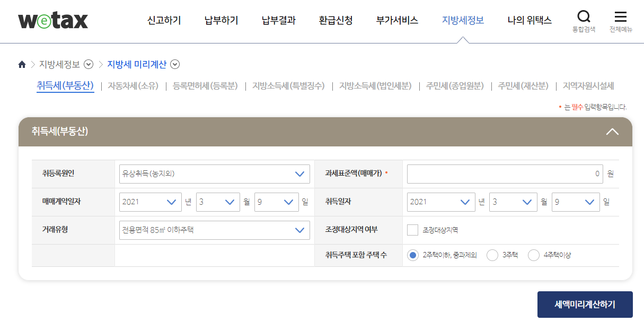The height and width of the screenshot is (330, 644).
Task: Click the 지방세정보 breadcrumb link
Action: point(60,64)
